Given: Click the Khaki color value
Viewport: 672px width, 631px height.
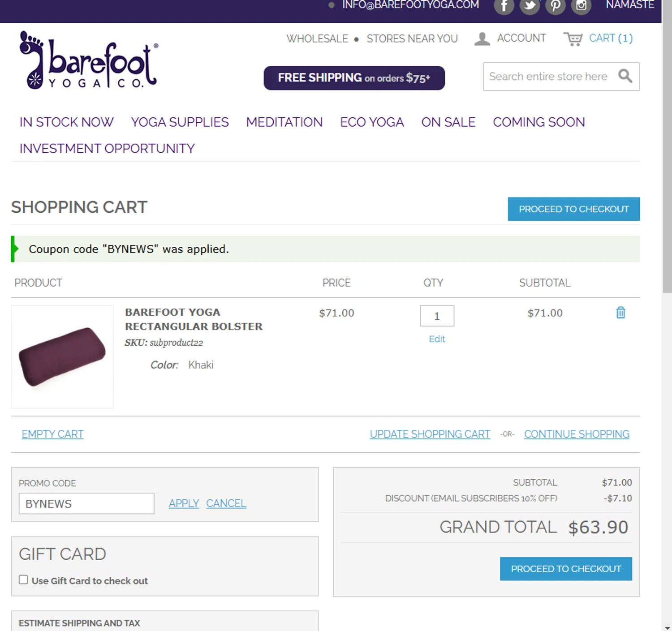Looking at the screenshot, I should pos(201,365).
